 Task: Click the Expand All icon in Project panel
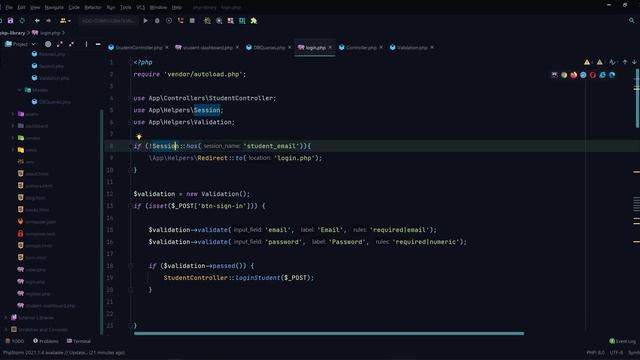click(60, 44)
